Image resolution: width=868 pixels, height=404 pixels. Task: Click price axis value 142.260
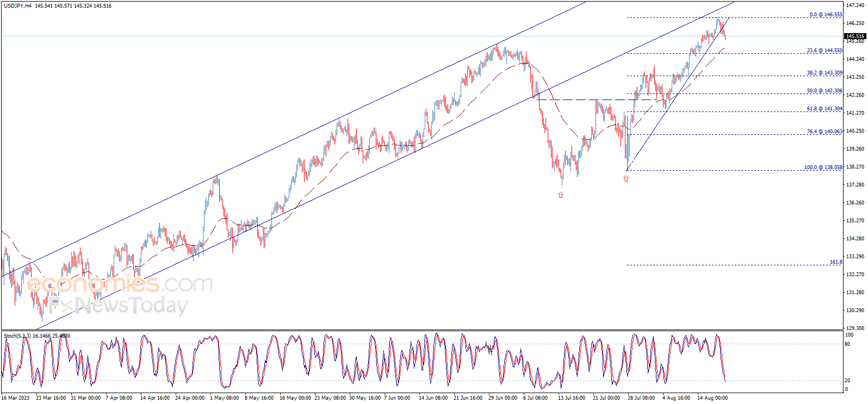tap(855, 95)
